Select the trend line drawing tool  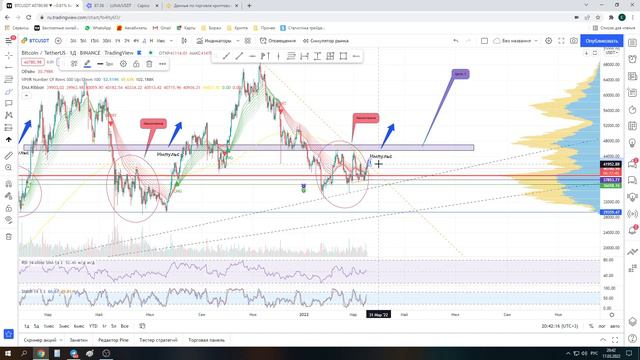tap(9, 67)
